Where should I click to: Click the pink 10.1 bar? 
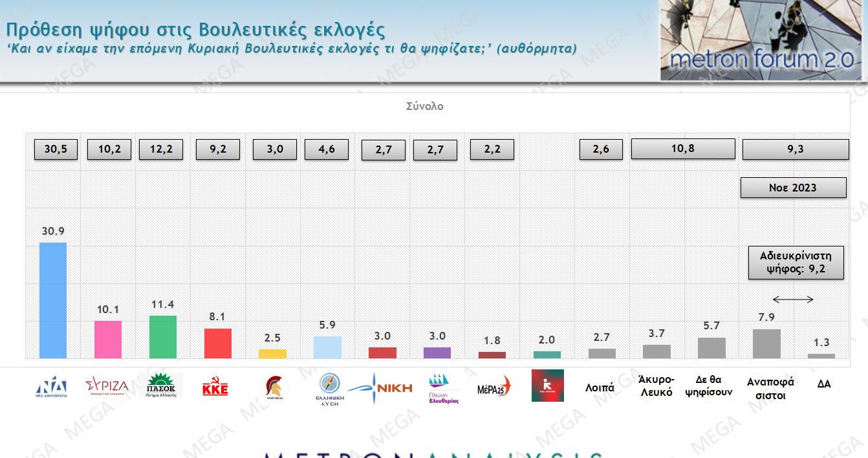[107, 339]
